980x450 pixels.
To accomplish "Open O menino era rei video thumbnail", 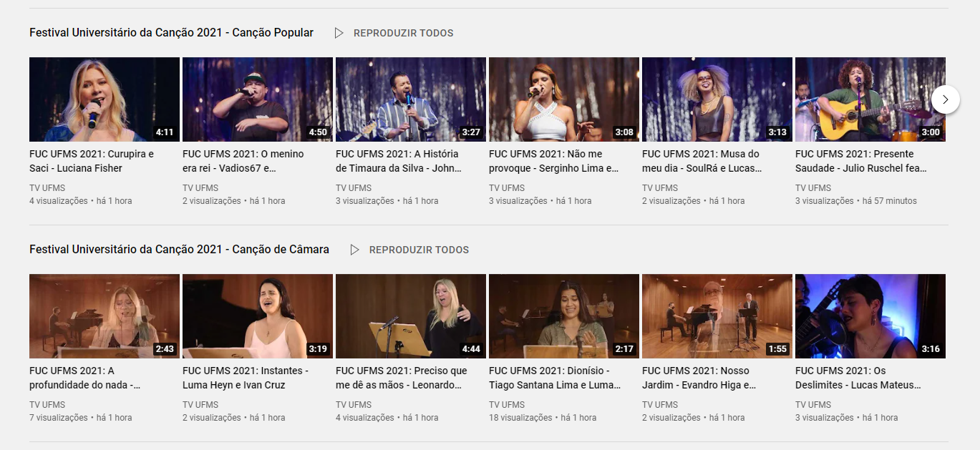I will pos(257,99).
